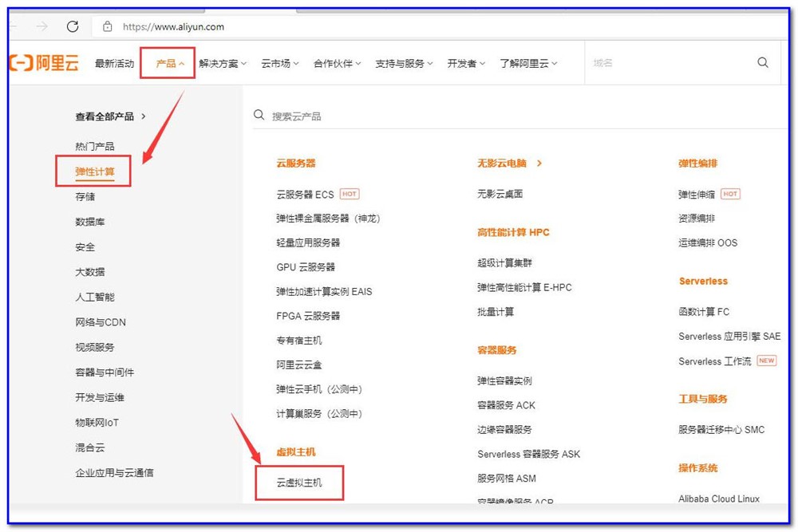Click the browser reload icon
This screenshot has width=798, height=532.
point(73,26)
